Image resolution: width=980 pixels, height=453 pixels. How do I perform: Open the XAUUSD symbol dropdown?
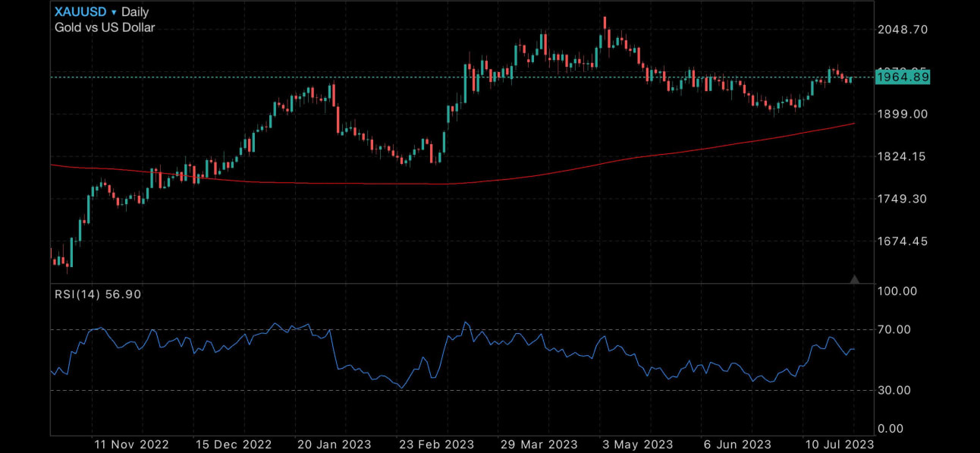(x=86, y=12)
